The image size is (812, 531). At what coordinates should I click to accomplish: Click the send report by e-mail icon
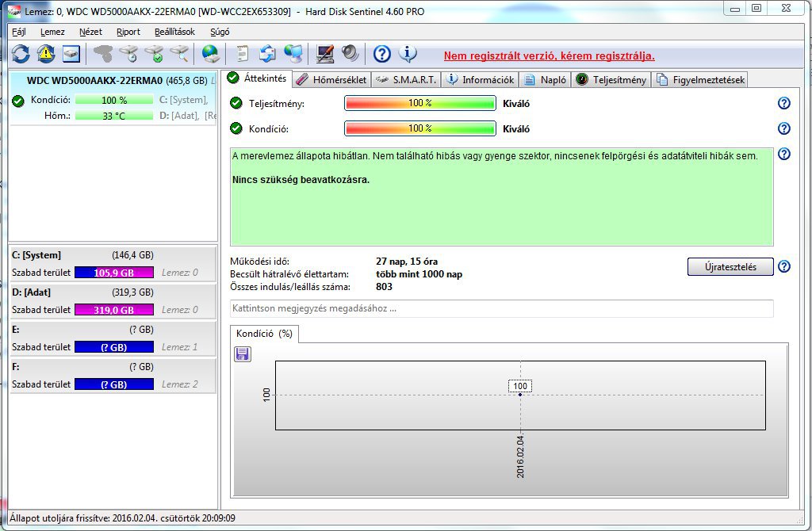coord(267,54)
